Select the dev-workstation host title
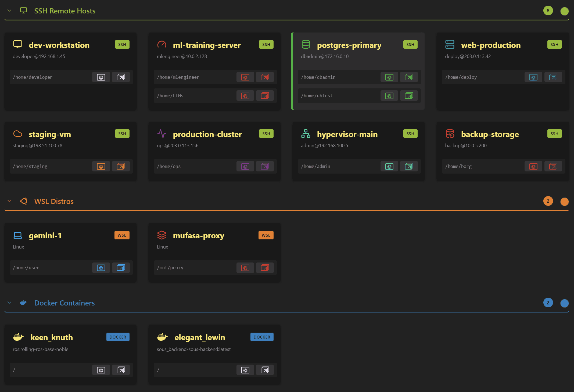 click(x=59, y=45)
